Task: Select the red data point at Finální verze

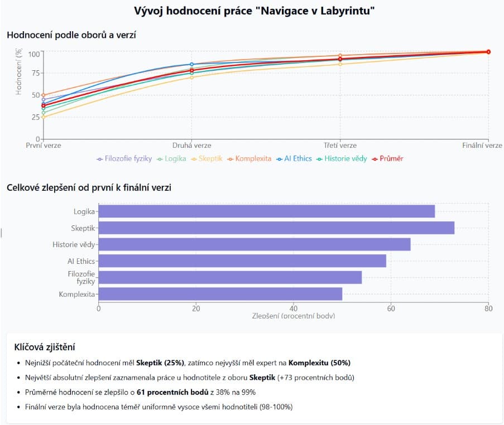Action: 488,52
